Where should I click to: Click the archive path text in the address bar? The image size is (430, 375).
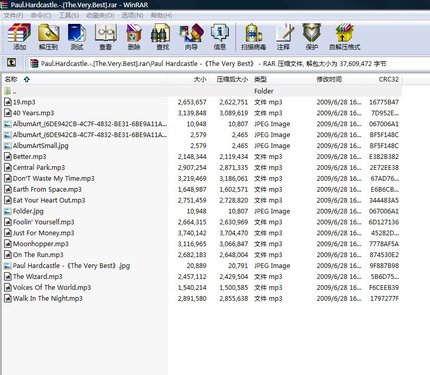point(213,63)
